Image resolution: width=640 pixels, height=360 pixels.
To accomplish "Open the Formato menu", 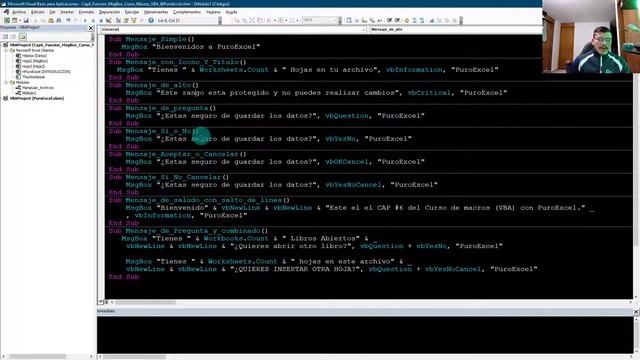I will (86, 12).
